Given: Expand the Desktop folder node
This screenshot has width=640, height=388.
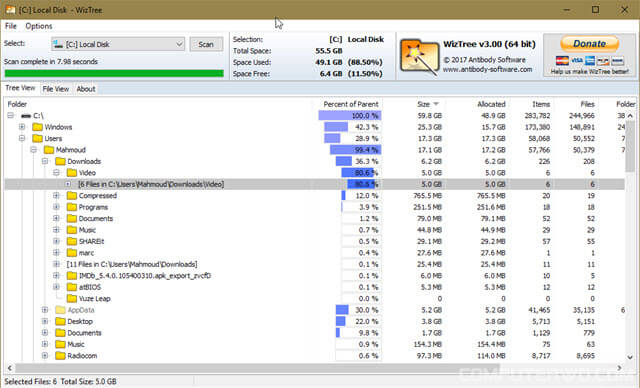Looking at the screenshot, I should click(45, 321).
